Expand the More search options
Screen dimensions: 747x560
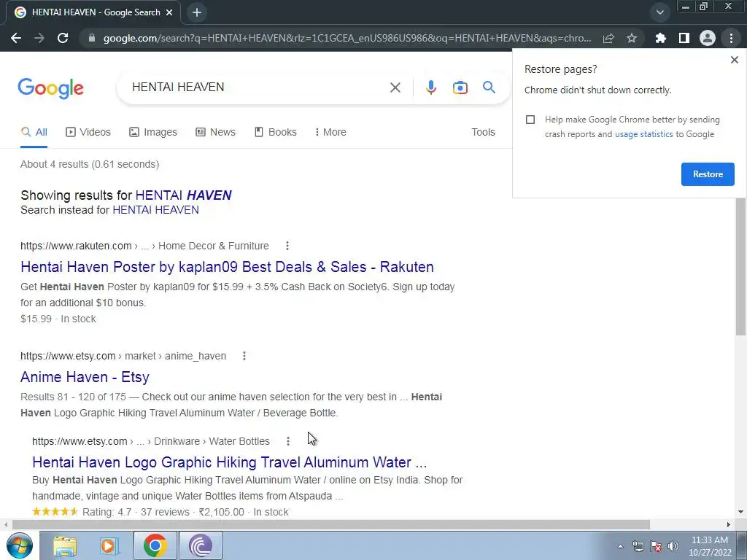(x=330, y=132)
